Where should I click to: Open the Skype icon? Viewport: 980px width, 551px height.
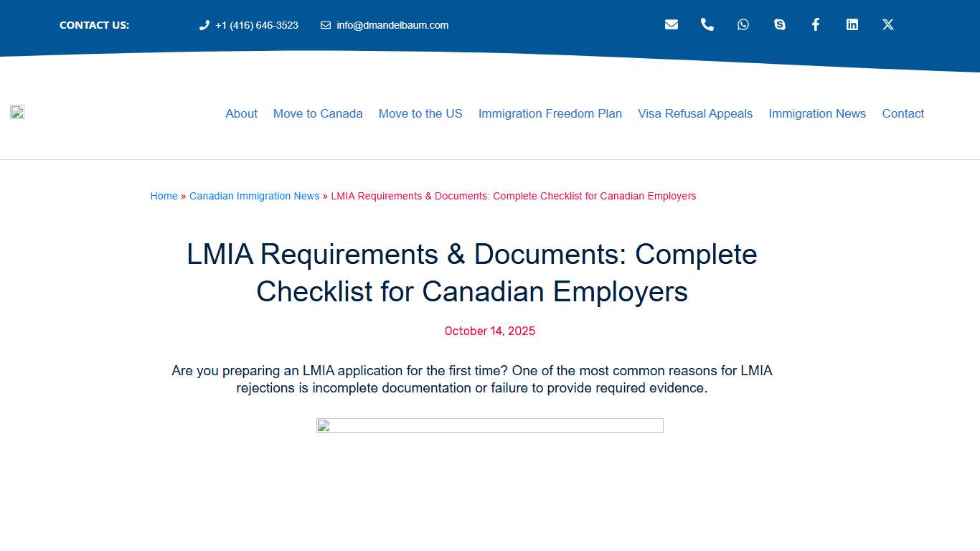click(x=779, y=24)
